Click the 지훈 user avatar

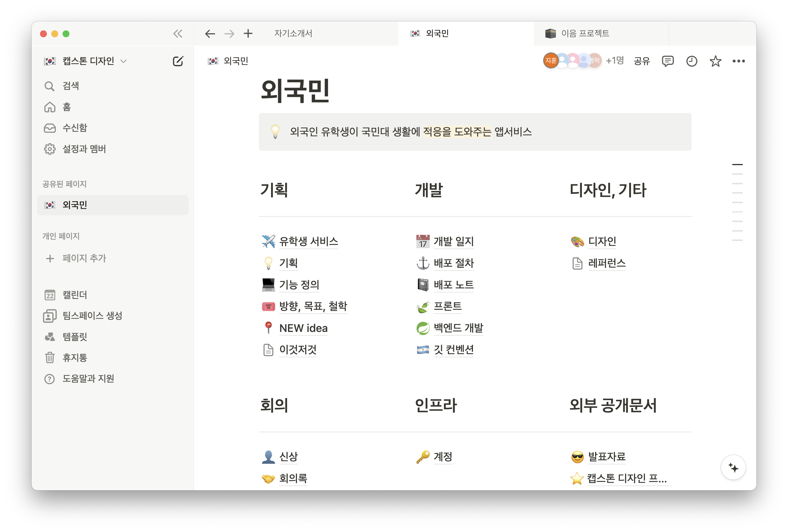(551, 61)
